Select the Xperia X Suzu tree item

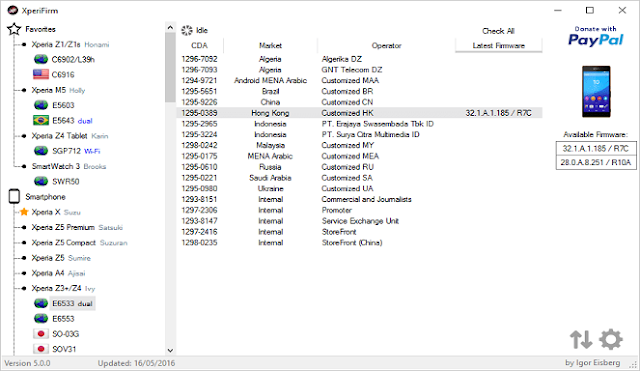[56, 212]
